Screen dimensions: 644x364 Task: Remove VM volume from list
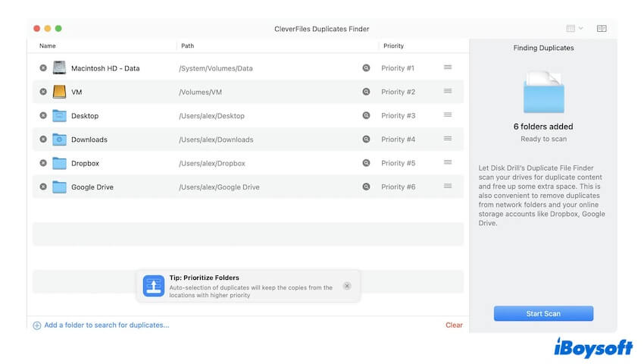[x=43, y=92]
